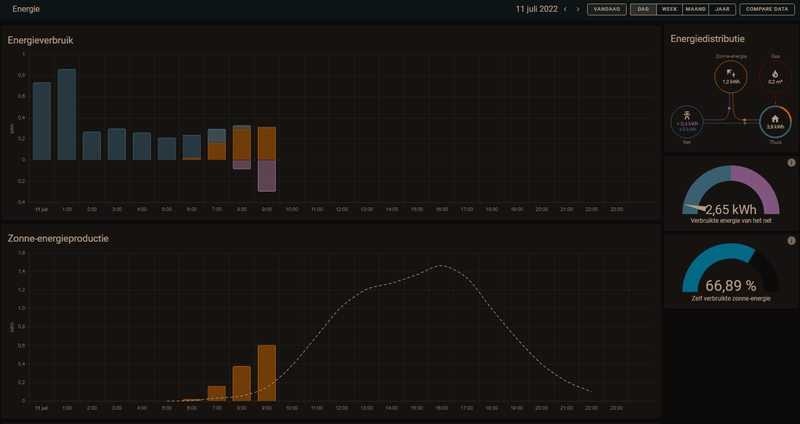Click the forecast curve peak near 16:00
800x424 pixels.
441,265
